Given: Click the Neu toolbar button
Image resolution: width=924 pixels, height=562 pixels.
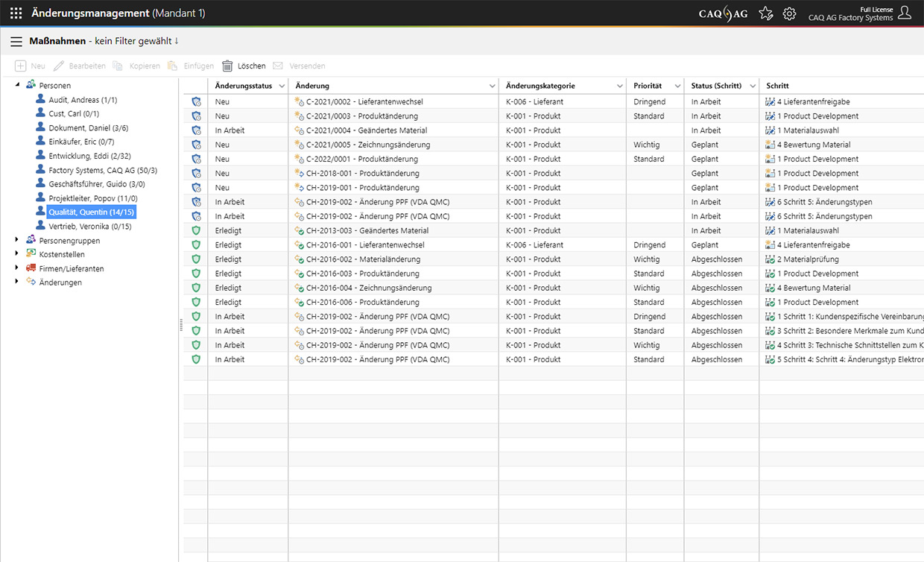Looking at the screenshot, I should click(x=30, y=66).
